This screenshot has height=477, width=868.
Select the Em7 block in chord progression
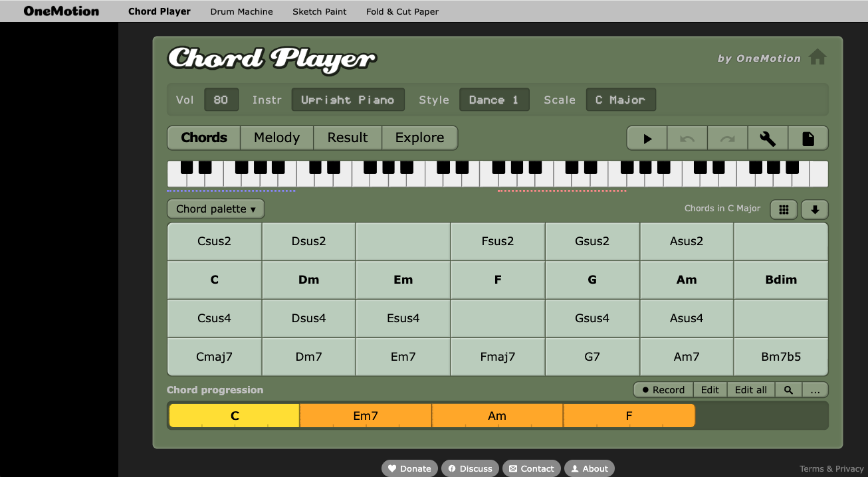pos(366,416)
